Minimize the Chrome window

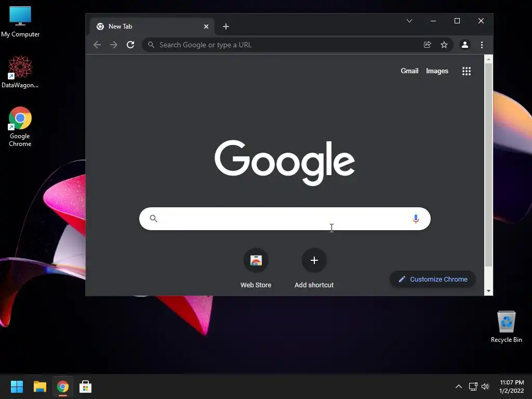coord(433,21)
